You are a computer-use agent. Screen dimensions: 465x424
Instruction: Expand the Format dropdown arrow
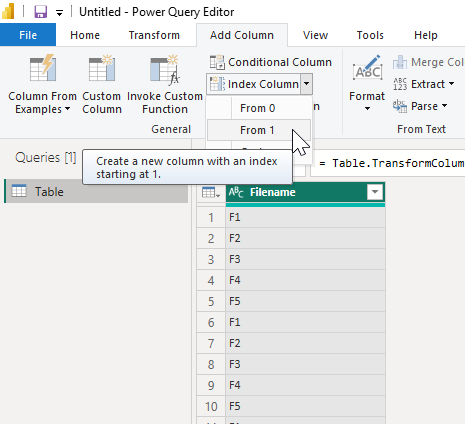367,108
